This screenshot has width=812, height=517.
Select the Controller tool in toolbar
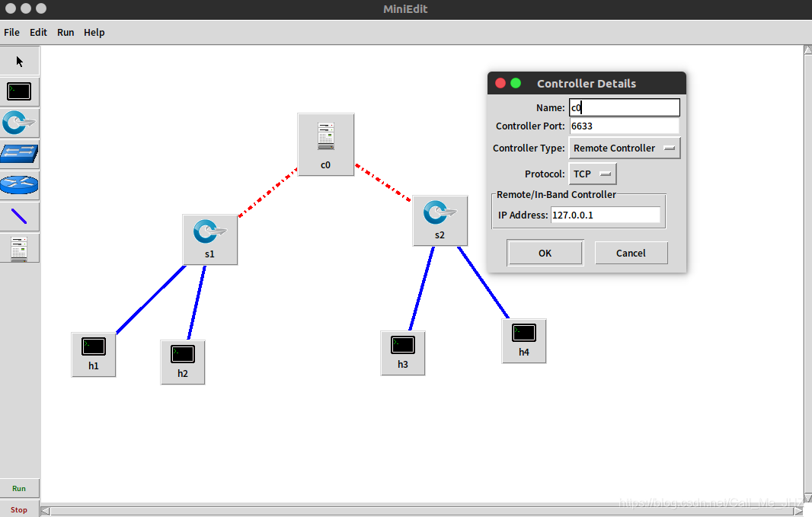click(x=19, y=247)
